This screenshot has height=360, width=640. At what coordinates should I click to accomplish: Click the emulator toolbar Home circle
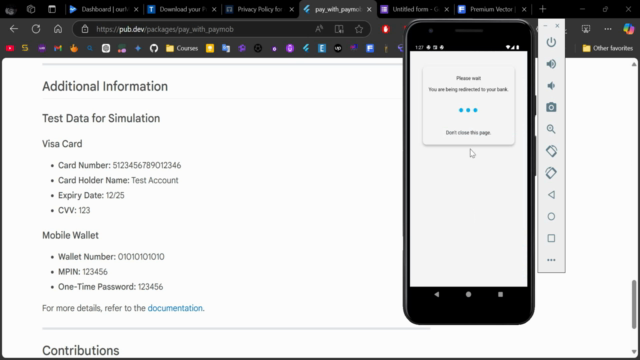[x=551, y=216]
